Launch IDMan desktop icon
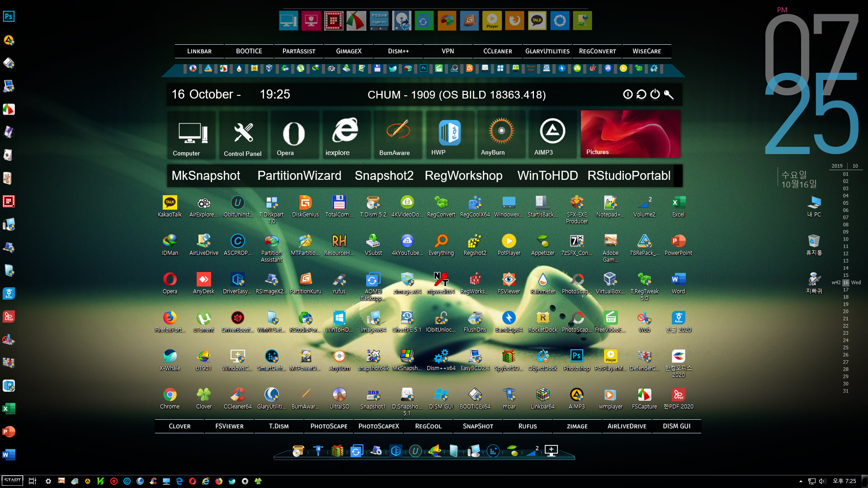Screen dimensions: 868x488 (170, 245)
